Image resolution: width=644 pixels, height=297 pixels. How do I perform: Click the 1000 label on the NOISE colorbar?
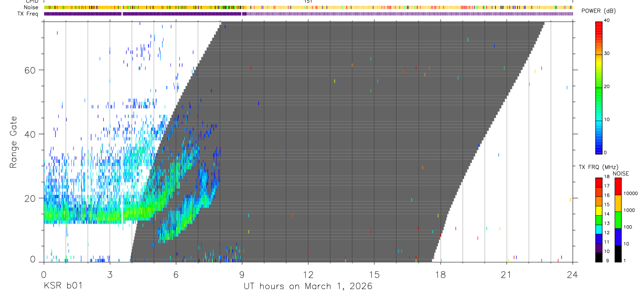[x=629, y=211]
